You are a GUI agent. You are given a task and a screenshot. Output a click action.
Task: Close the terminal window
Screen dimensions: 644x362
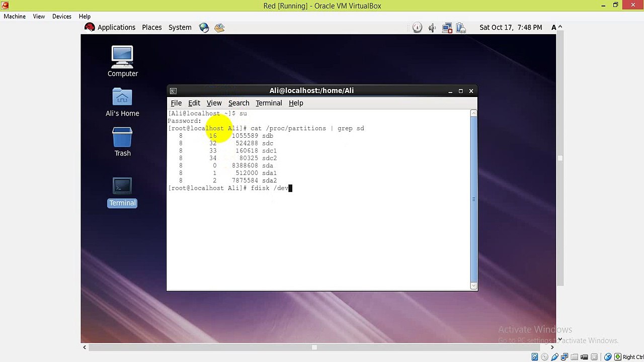click(471, 91)
